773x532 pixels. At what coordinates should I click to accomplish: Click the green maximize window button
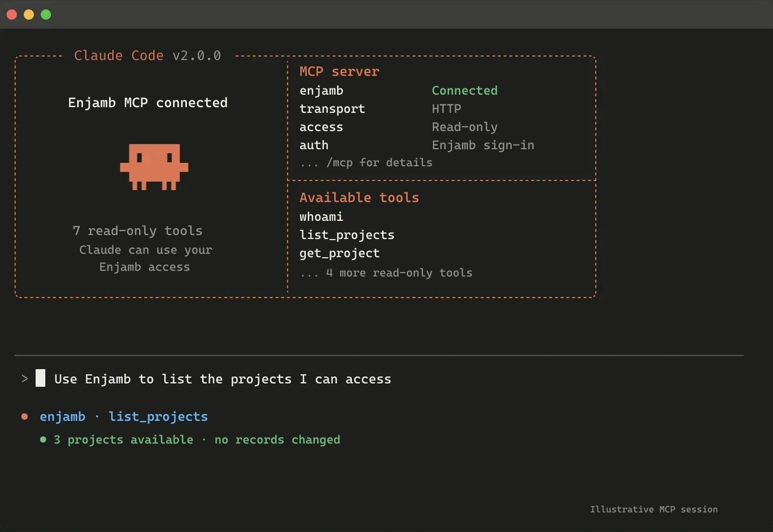click(46, 15)
